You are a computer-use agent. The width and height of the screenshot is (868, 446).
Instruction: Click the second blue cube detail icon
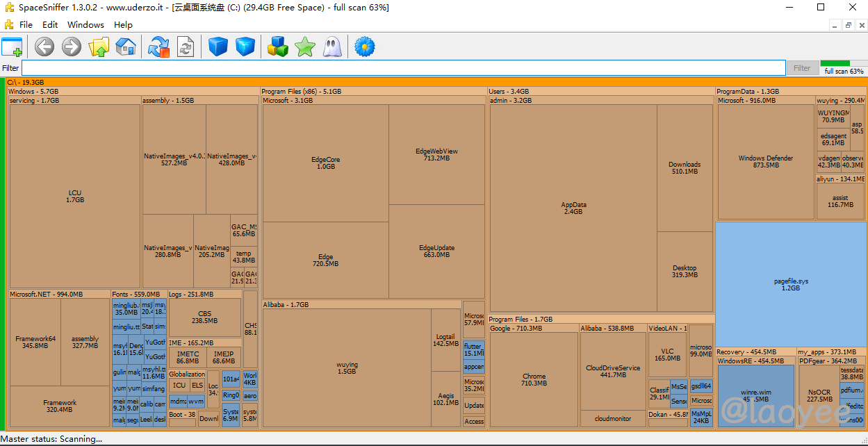245,47
